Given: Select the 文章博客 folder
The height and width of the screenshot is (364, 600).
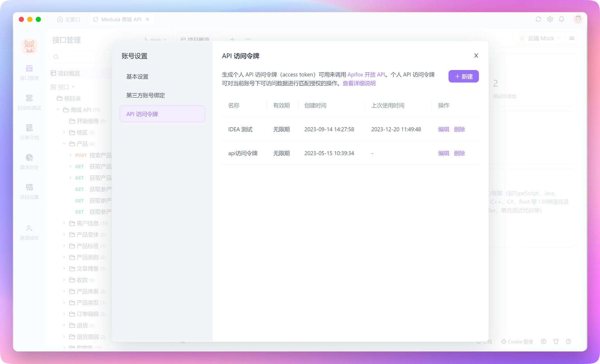Looking at the screenshot, I should [x=87, y=269].
